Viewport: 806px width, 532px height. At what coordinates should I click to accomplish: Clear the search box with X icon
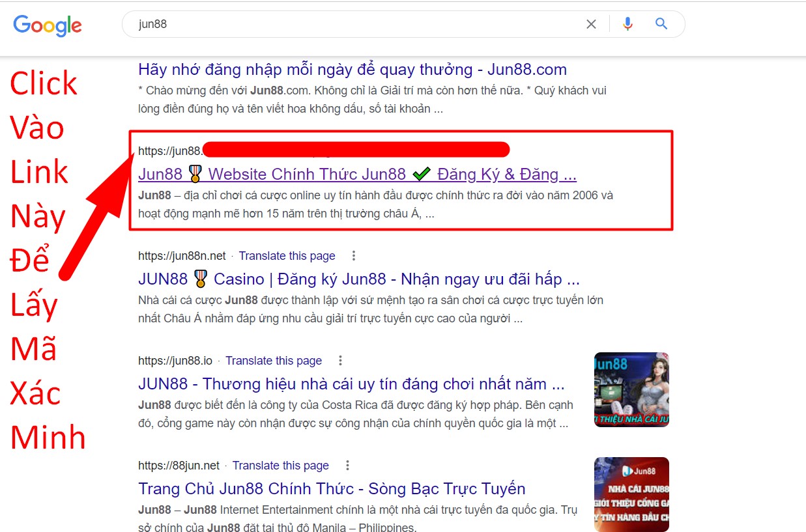591,24
